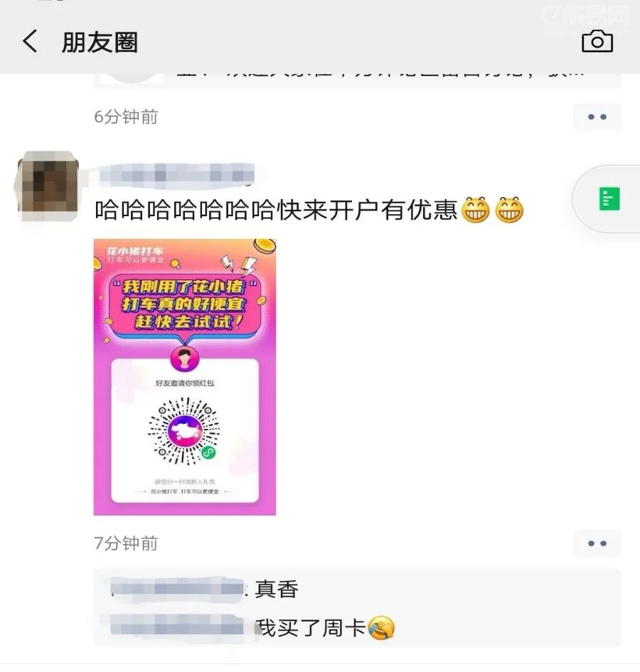Screen dimensions: 640x672
Task: Open the green floating note widget
Action: [609, 199]
